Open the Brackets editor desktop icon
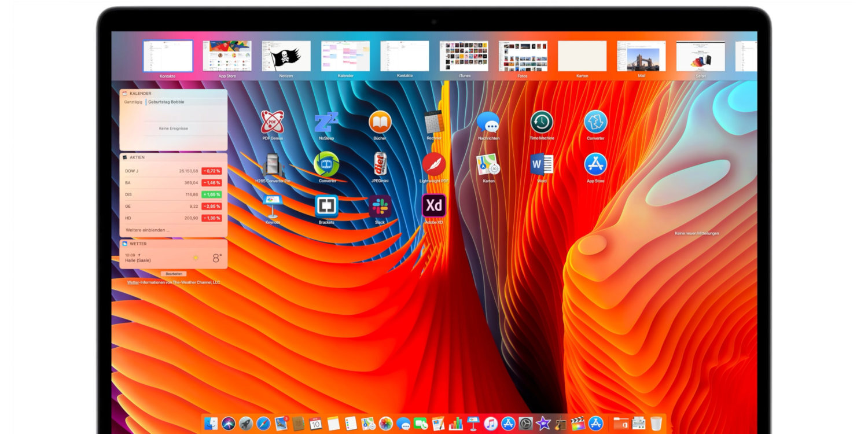The width and height of the screenshot is (868, 434). pos(326,207)
